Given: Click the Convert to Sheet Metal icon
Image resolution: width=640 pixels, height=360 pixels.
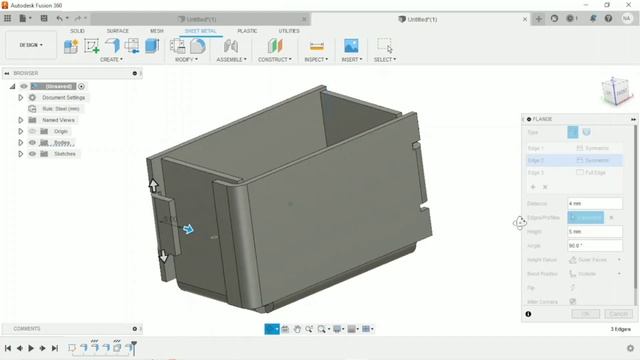Looking at the screenshot, I should point(152,46).
